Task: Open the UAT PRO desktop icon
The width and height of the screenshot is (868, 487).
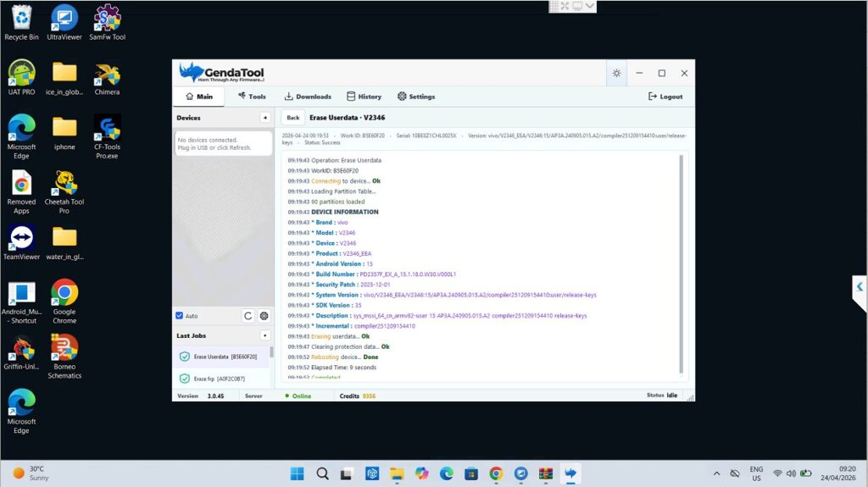Action: point(21,77)
